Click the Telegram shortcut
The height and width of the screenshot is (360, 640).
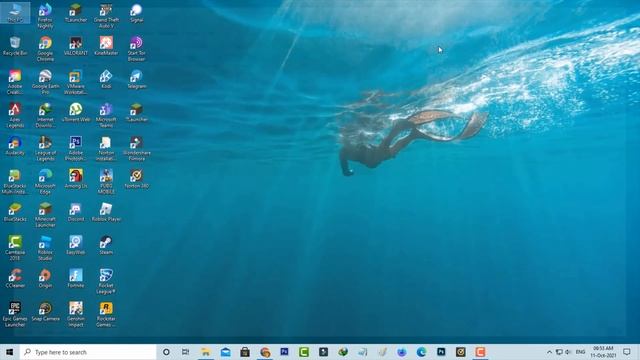tap(136, 79)
